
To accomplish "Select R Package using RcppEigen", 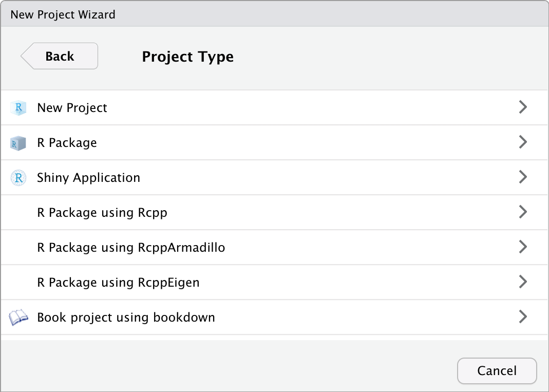I will (118, 283).
